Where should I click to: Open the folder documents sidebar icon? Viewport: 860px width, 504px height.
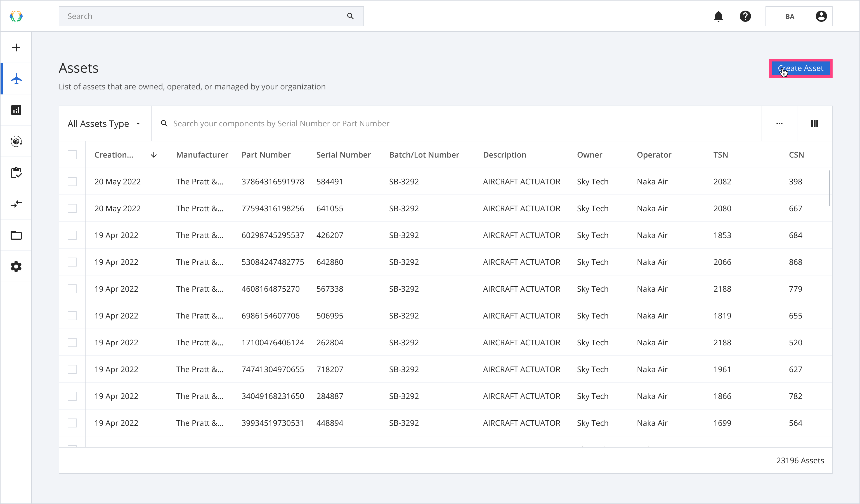coord(16,235)
